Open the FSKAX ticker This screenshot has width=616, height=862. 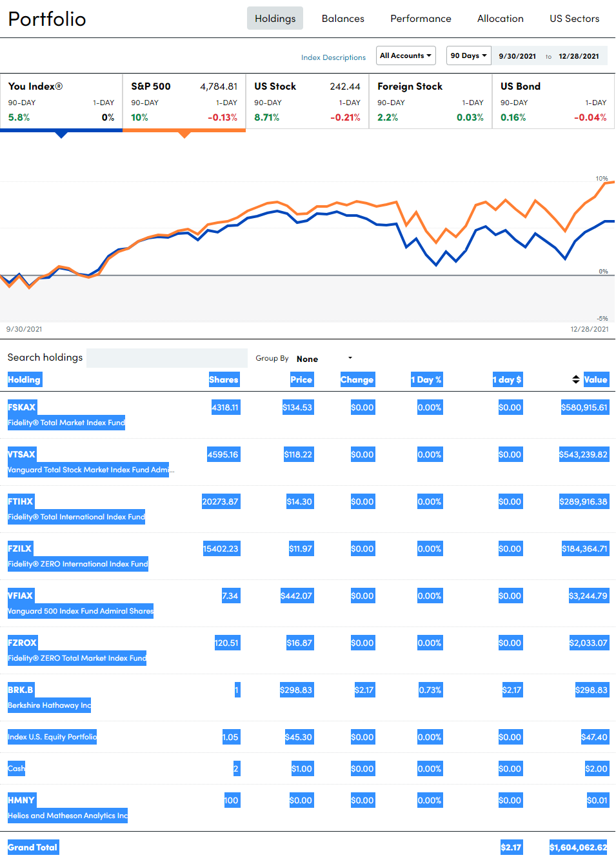(22, 408)
